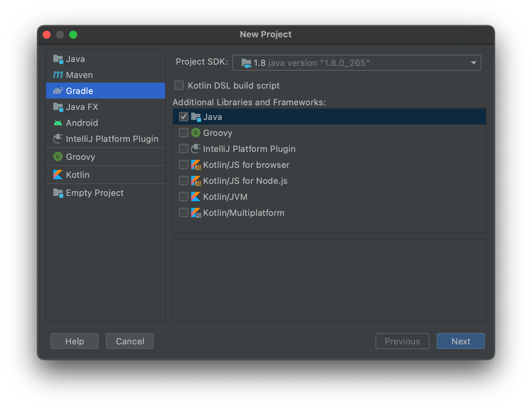Viewport: 532px width, 409px height.
Task: Uncheck the Java framework checkbox
Action: pos(184,117)
